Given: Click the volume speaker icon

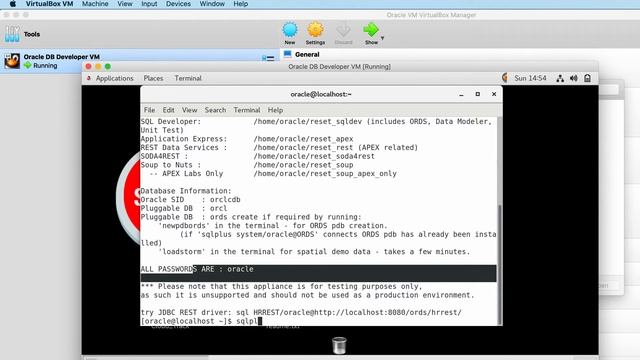Looking at the screenshot, I should click(x=573, y=78).
